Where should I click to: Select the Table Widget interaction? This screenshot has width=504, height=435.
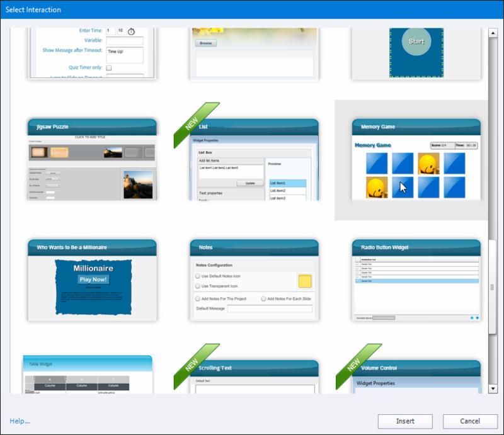pyautogui.click(x=88, y=375)
